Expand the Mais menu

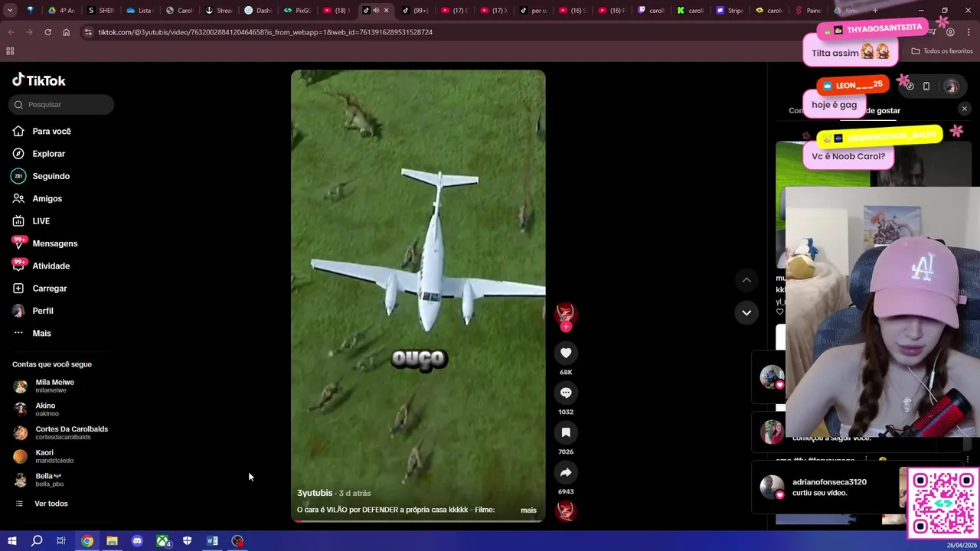click(x=41, y=334)
